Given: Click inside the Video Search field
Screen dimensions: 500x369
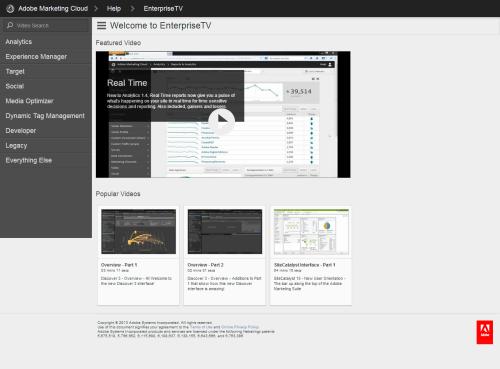Looking at the screenshot, I should click(46, 25).
